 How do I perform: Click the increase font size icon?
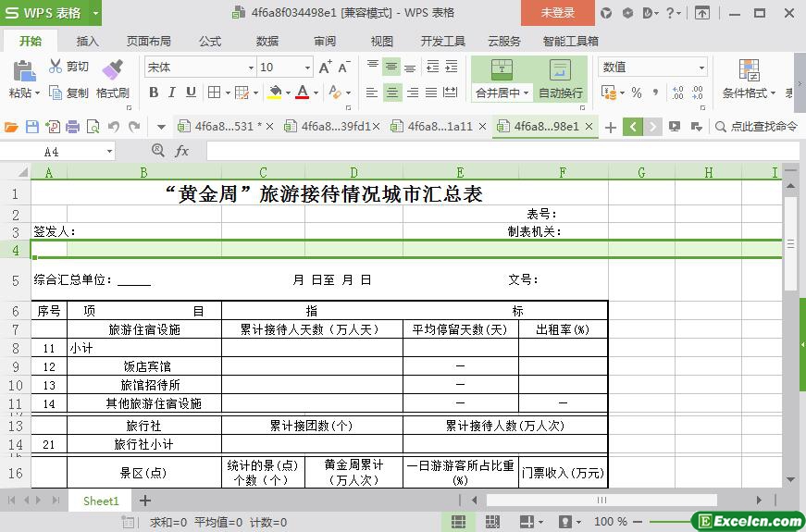click(x=325, y=68)
